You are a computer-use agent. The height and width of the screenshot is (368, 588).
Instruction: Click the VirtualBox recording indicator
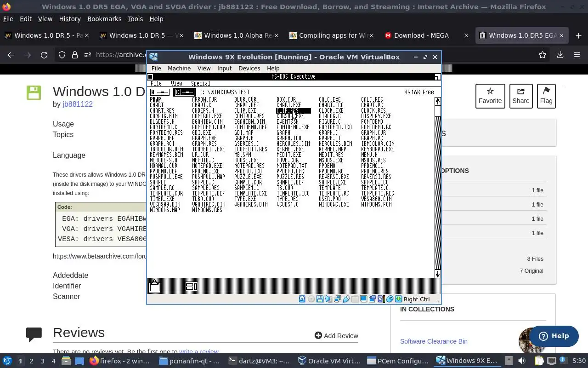[372, 299]
